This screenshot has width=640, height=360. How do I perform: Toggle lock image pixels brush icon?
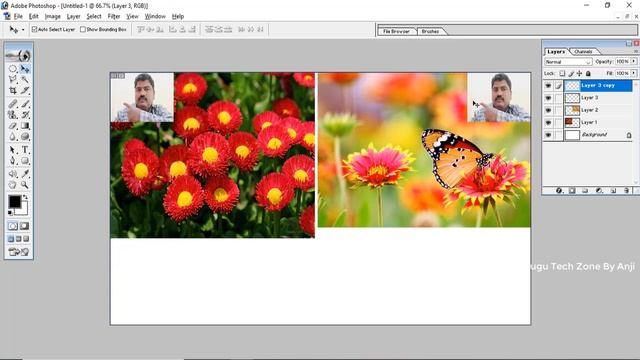[x=571, y=73]
